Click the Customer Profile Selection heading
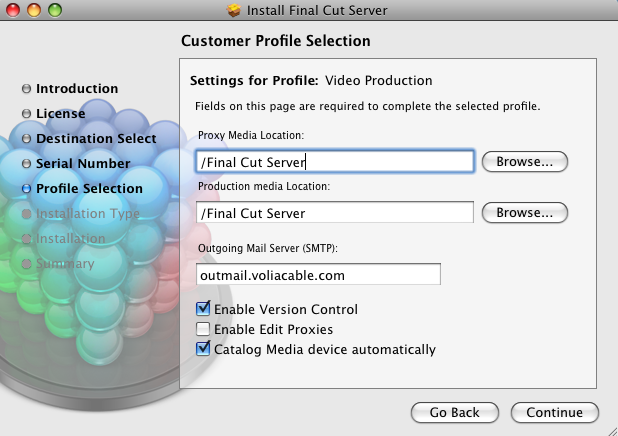Image resolution: width=618 pixels, height=436 pixels. (x=275, y=41)
